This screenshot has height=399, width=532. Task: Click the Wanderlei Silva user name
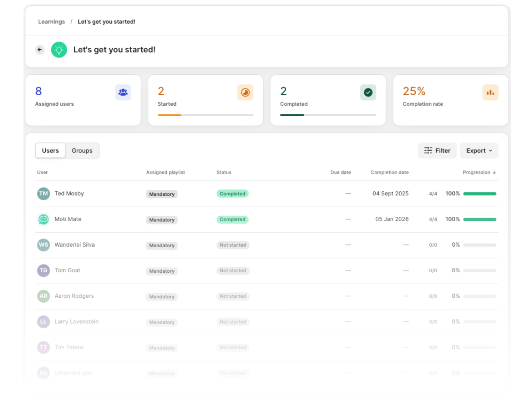[75, 245]
